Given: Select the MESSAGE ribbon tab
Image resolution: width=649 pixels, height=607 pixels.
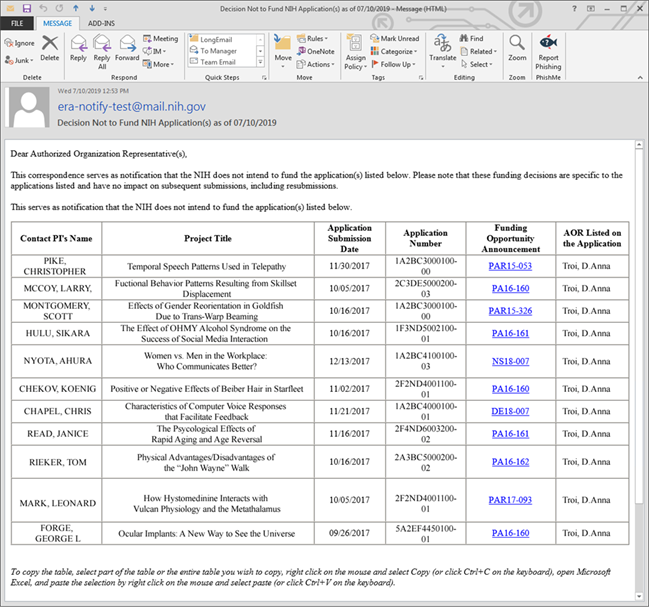Looking at the screenshot, I should 58,23.
